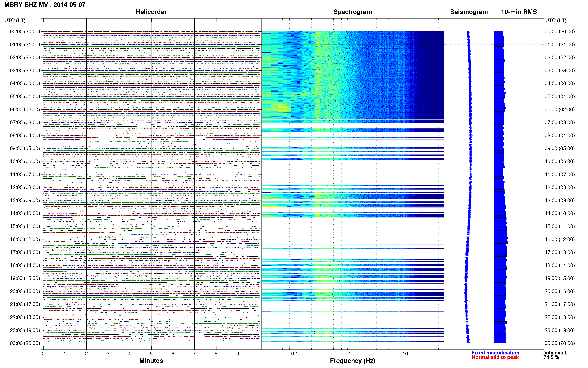Click the 1 Hz frequency tick label
The width and height of the screenshot is (588, 368).
(350, 353)
